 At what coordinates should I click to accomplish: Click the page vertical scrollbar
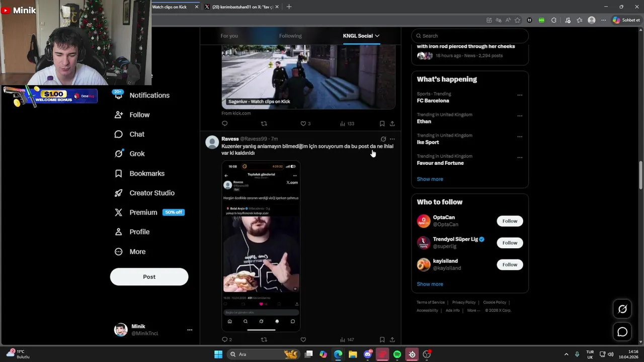(x=640, y=176)
